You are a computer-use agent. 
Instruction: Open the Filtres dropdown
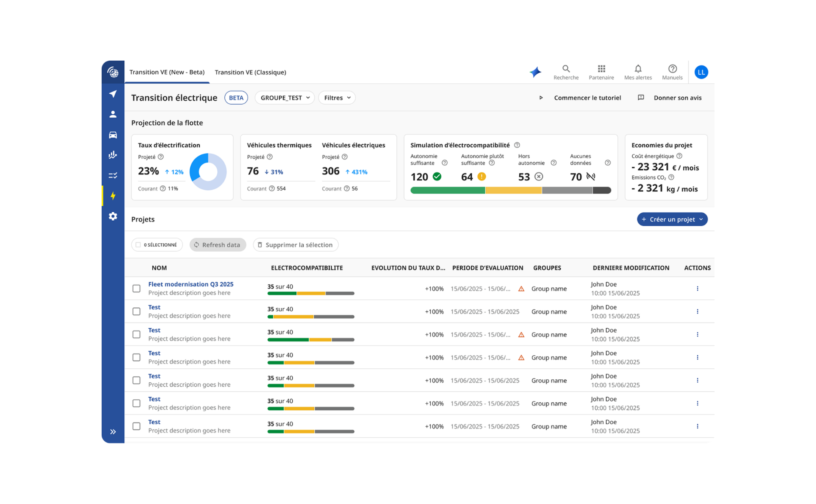point(337,98)
